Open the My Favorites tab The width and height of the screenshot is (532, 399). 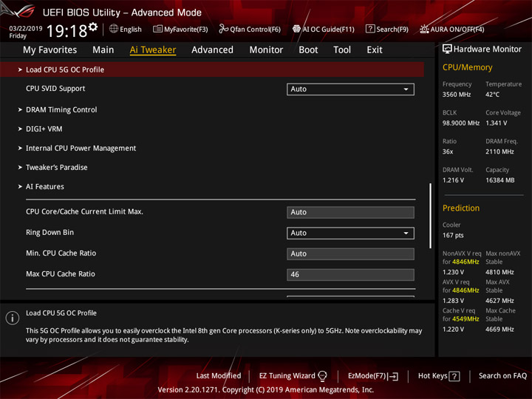[50, 50]
